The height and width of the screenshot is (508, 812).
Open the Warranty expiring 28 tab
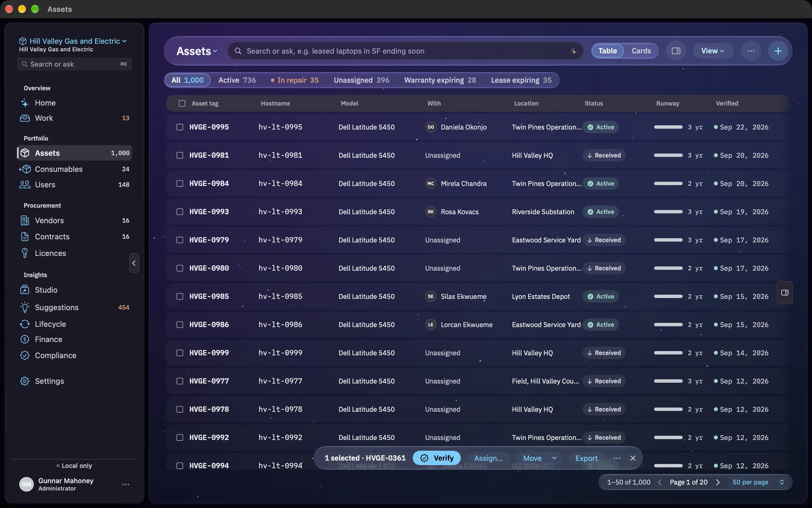(x=440, y=80)
